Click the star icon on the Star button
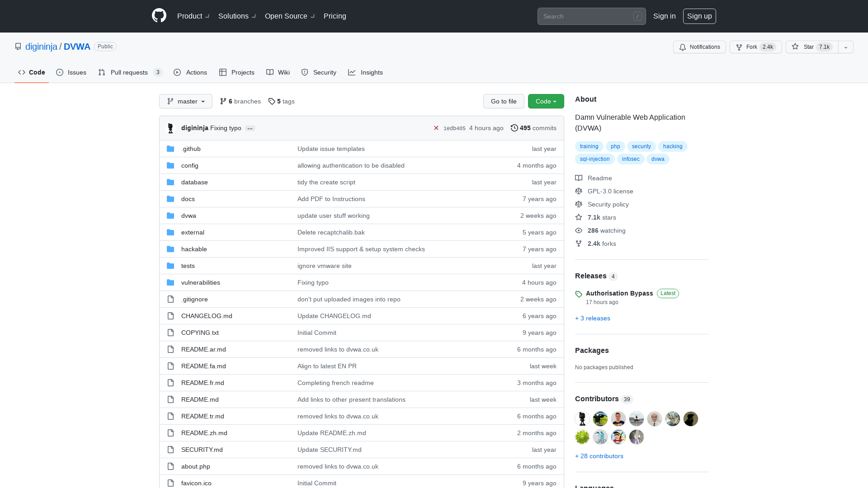The image size is (868, 488). [x=795, y=47]
